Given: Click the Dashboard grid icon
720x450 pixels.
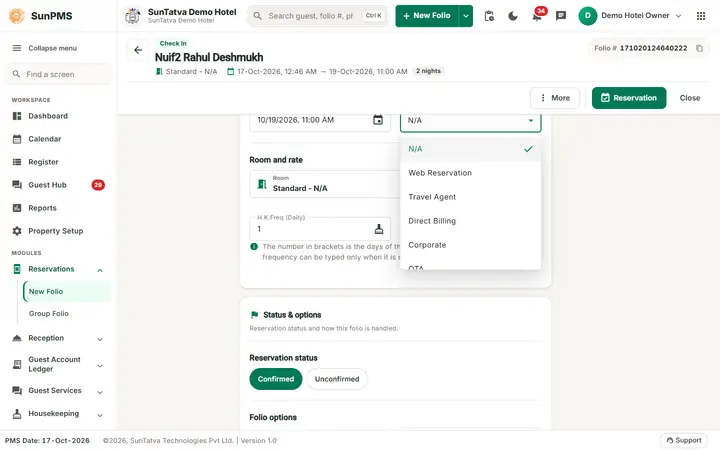Looking at the screenshot, I should point(17,116).
